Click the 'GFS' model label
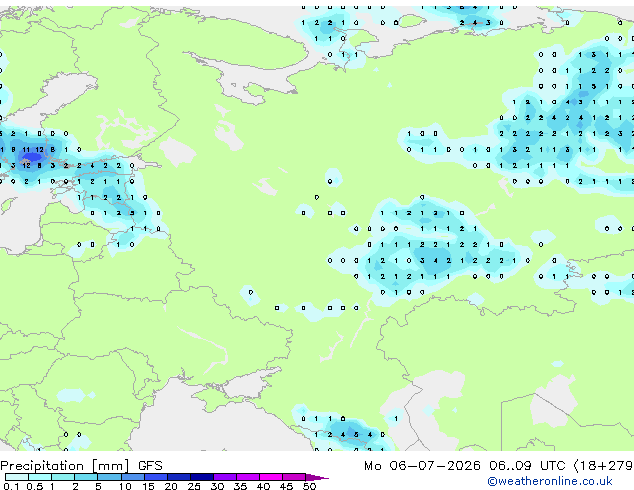The height and width of the screenshot is (490, 634). tap(150, 466)
